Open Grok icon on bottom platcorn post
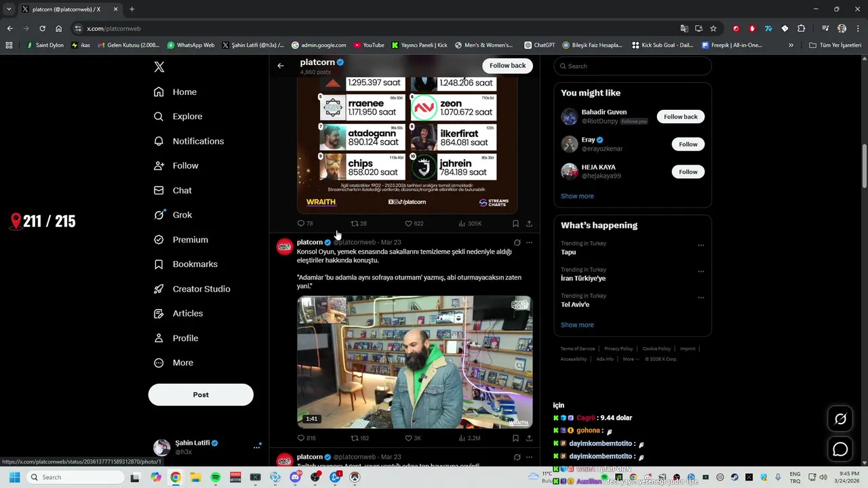The width and height of the screenshot is (868, 488). tap(517, 457)
